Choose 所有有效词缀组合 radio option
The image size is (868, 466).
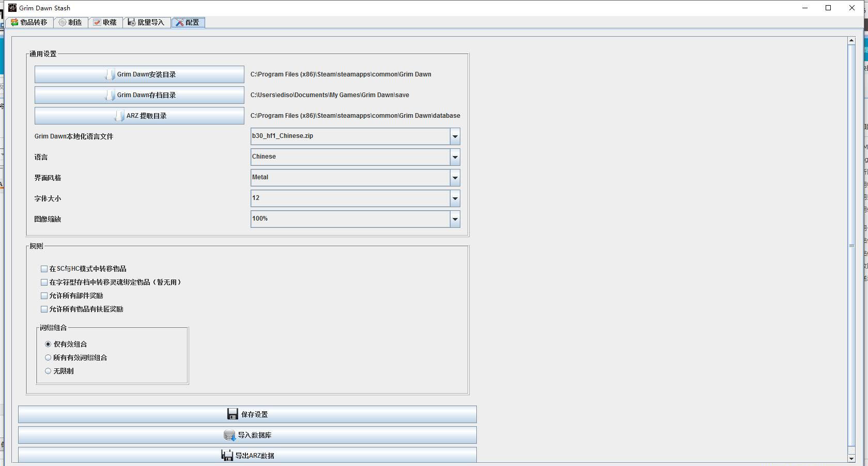coord(48,358)
